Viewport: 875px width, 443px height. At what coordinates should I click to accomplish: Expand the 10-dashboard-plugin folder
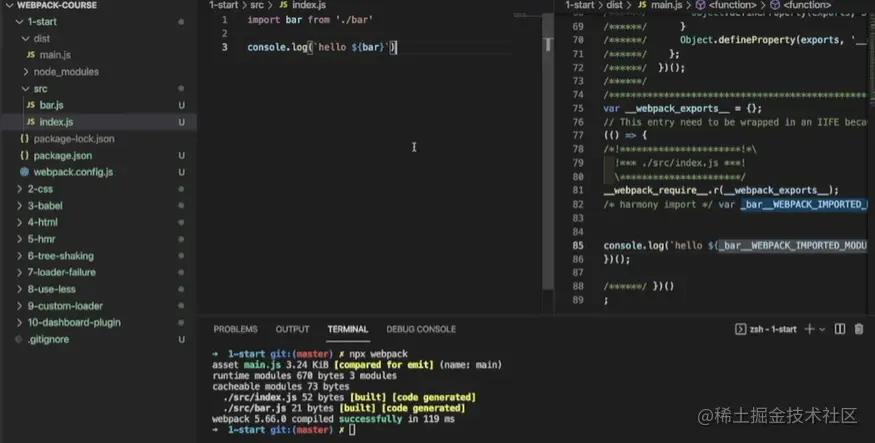[x=20, y=322]
